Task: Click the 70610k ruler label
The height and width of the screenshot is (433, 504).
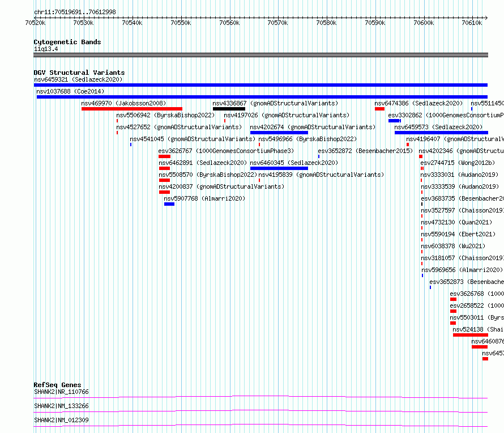Action: (x=472, y=23)
